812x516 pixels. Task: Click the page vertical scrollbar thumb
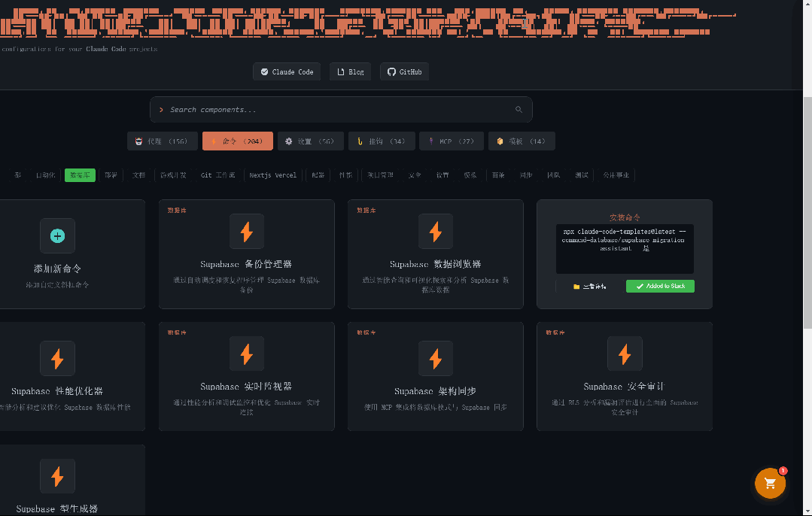tap(807, 212)
